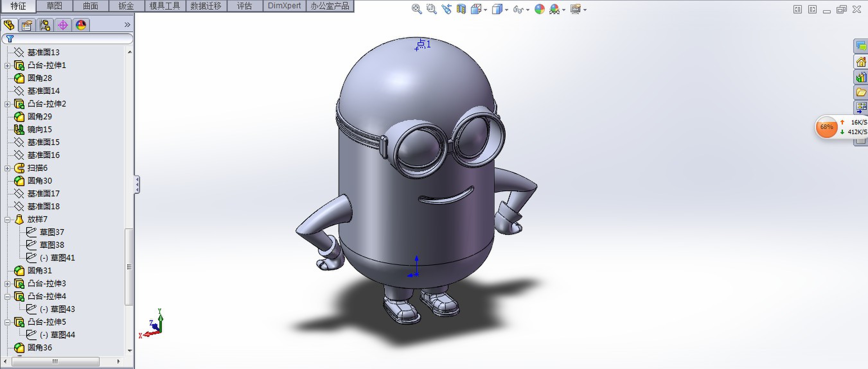Click the Previous View icon

pos(447,9)
